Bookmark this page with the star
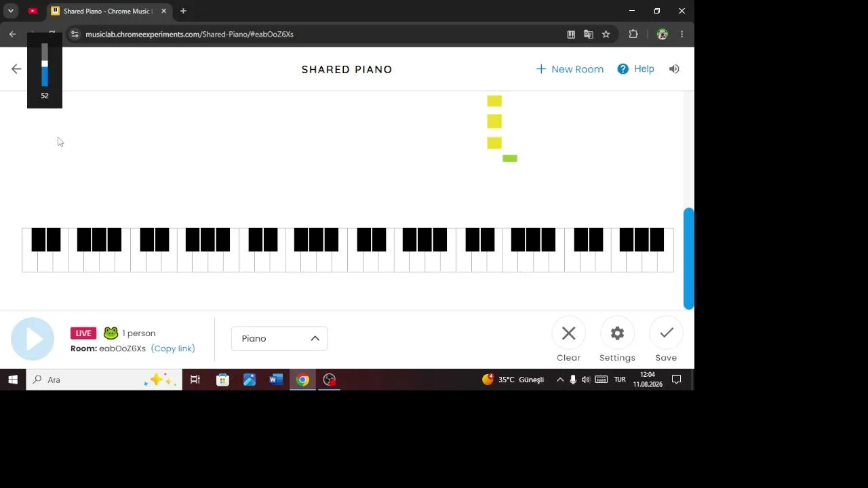The image size is (868, 488). [606, 34]
